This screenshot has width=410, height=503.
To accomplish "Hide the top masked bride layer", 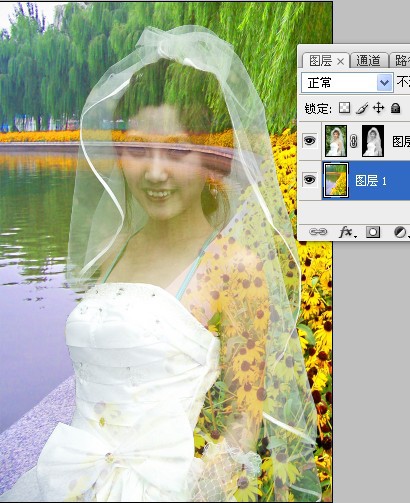I will (310, 141).
